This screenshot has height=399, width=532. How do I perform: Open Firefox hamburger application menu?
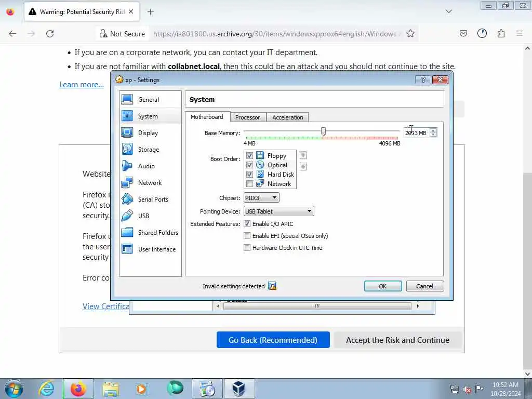click(x=520, y=34)
